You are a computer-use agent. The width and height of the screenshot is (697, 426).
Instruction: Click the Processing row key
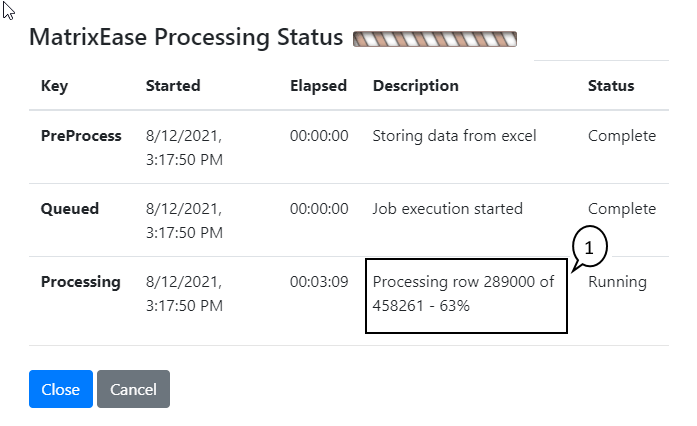click(80, 282)
